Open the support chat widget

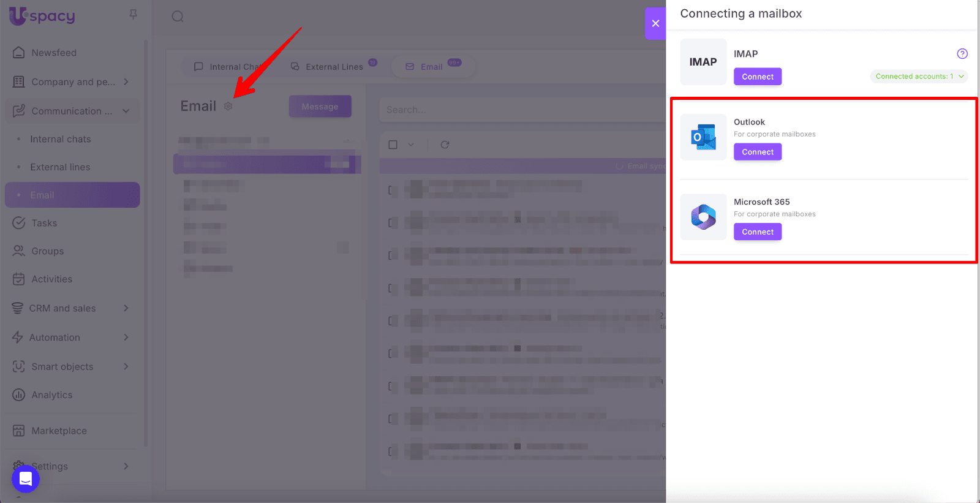tap(26, 478)
